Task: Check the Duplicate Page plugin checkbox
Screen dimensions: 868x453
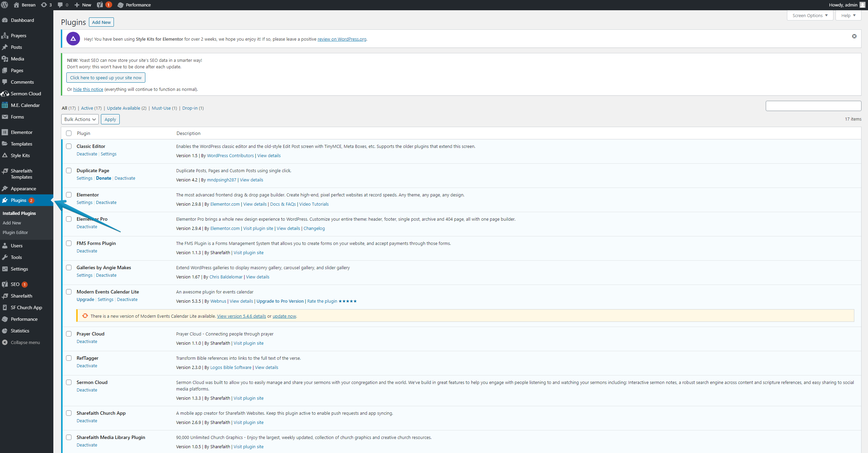Action: (x=69, y=170)
